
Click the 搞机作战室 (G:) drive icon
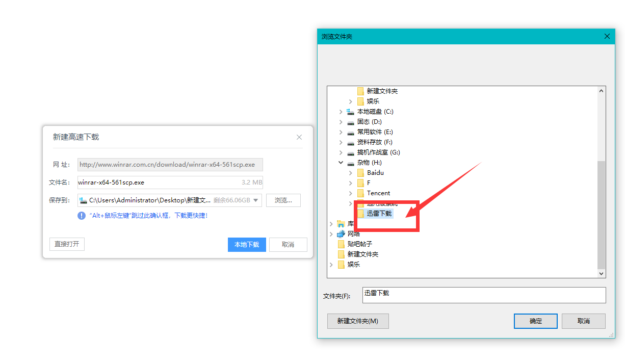(350, 152)
